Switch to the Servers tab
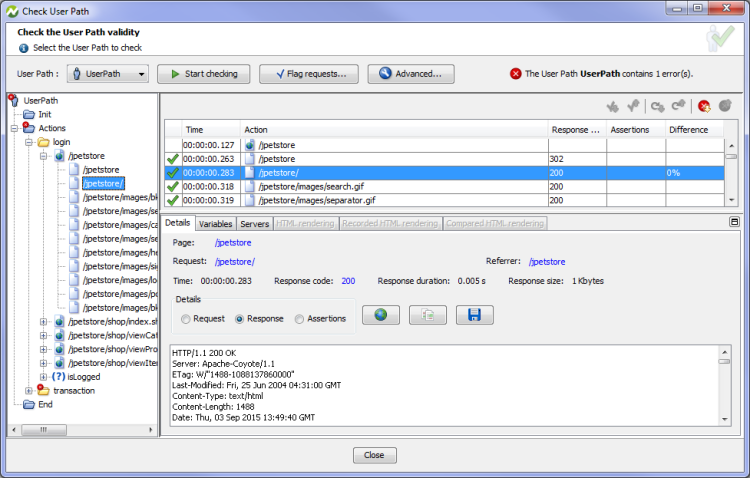The width and height of the screenshot is (750, 478). (x=254, y=224)
